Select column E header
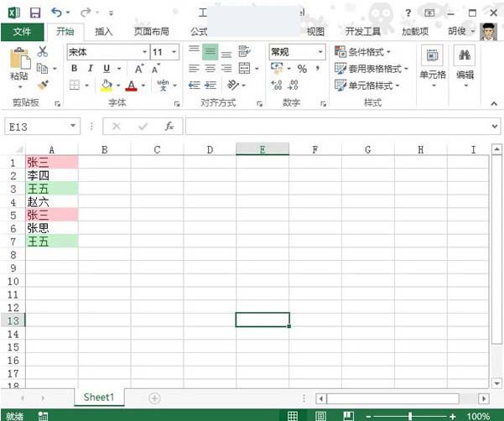 click(x=262, y=149)
